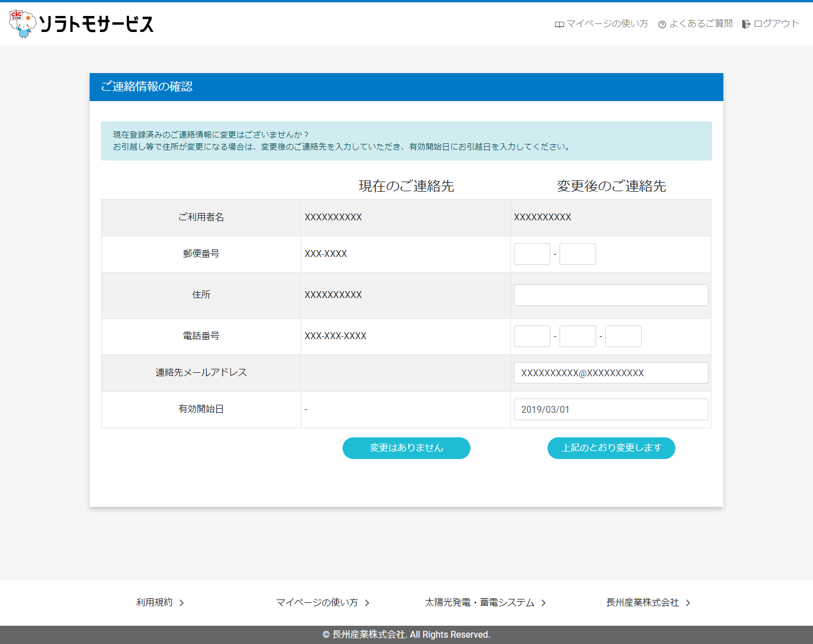The width and height of the screenshot is (813, 644).
Task: Click the 連絡先メールアドレス row label
Action: tap(201, 372)
